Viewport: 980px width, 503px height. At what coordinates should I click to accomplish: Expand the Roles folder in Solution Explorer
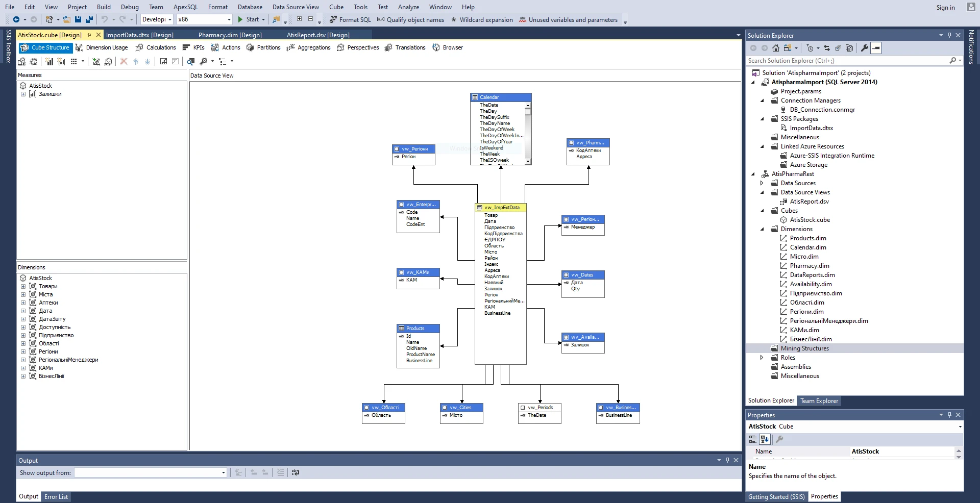[762, 358]
